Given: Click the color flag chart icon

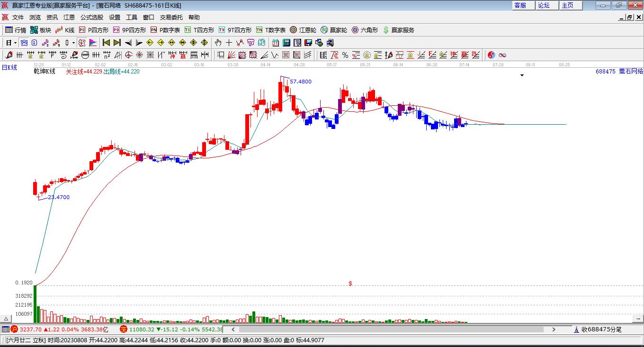Looking at the screenshot, I should [93, 43].
